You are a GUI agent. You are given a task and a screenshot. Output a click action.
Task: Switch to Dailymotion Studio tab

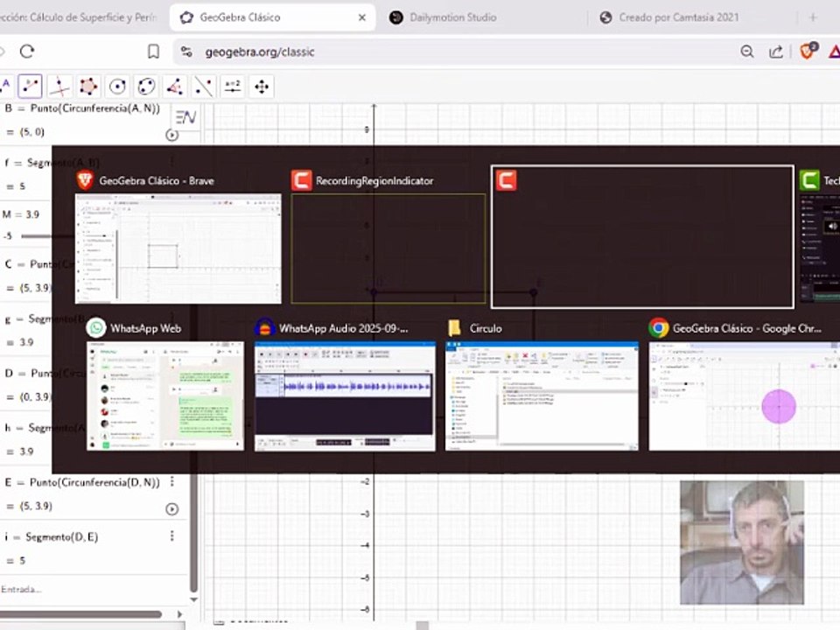(452, 17)
